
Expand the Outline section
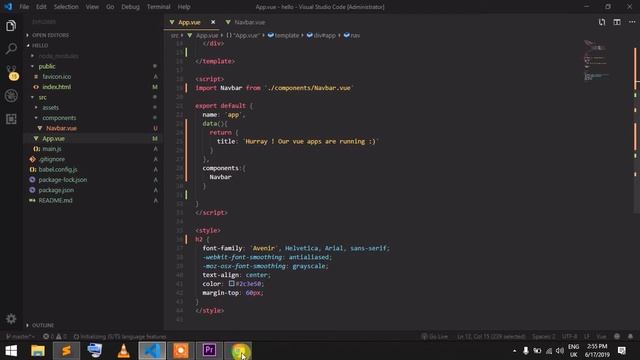(43, 325)
